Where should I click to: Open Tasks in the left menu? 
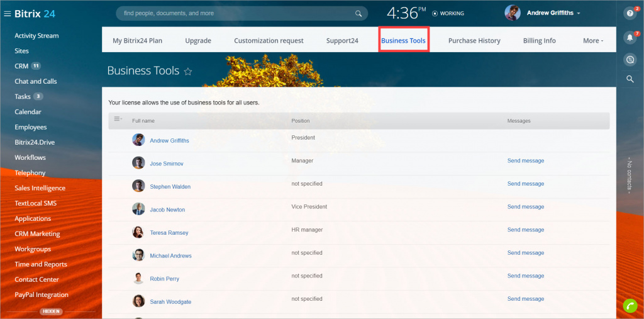(x=23, y=97)
